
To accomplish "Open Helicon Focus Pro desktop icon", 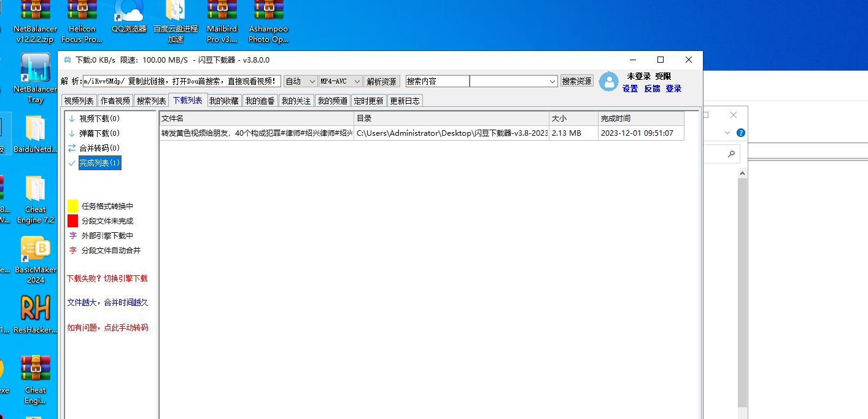I will 82,21.
